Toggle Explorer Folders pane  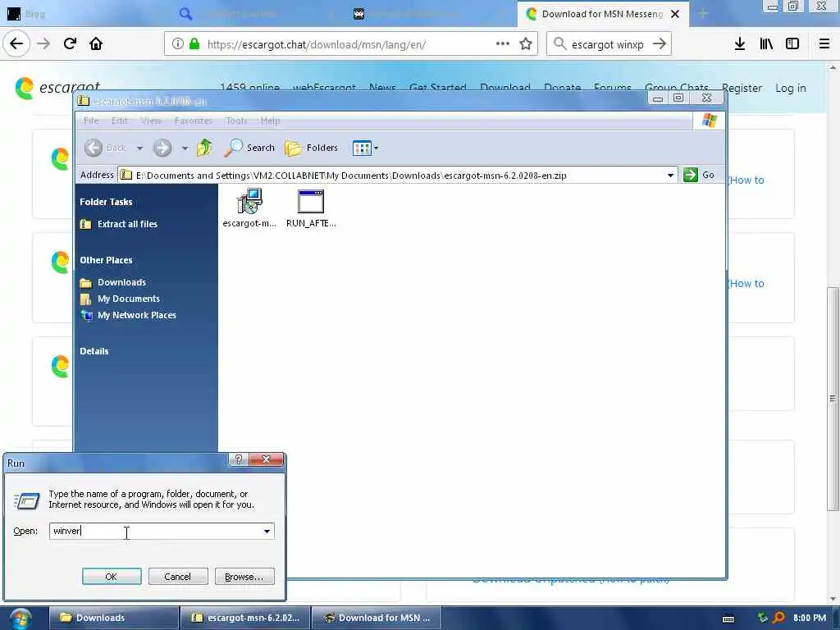[312, 148]
